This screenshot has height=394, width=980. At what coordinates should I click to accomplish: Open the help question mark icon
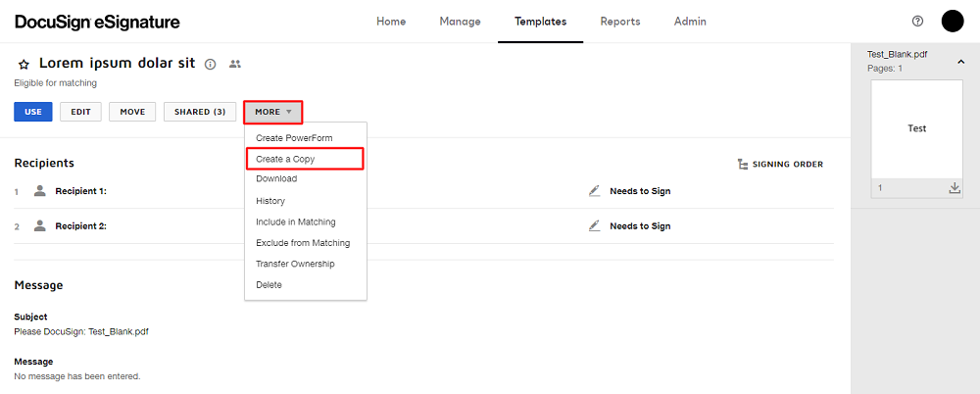coord(917,22)
